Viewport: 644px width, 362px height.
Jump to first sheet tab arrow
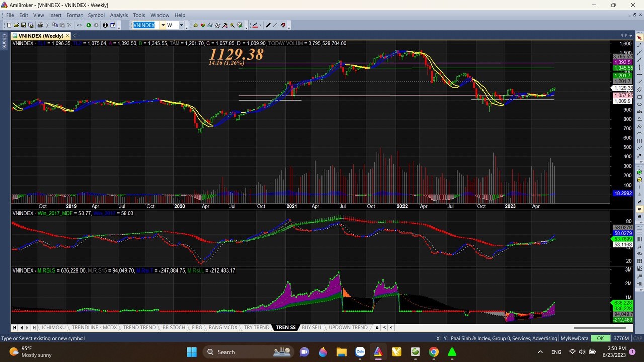pyautogui.click(x=15, y=327)
